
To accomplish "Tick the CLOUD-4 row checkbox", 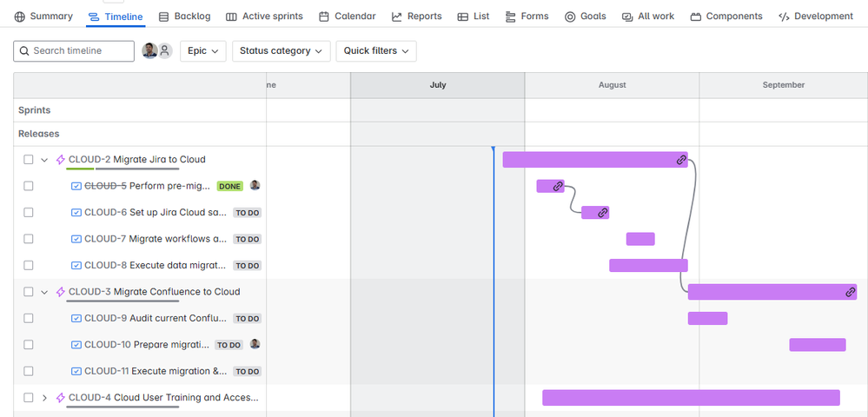I will coord(28,398).
